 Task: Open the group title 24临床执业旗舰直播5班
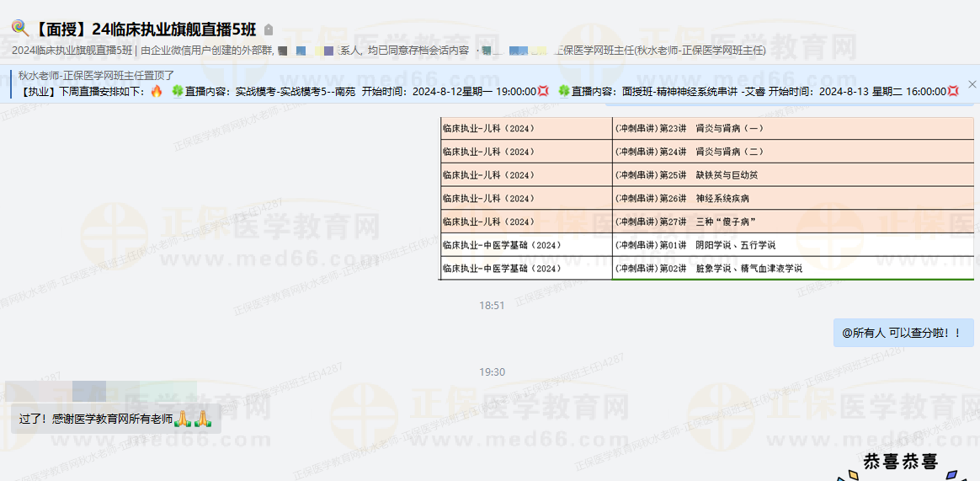pyautogui.click(x=145, y=29)
